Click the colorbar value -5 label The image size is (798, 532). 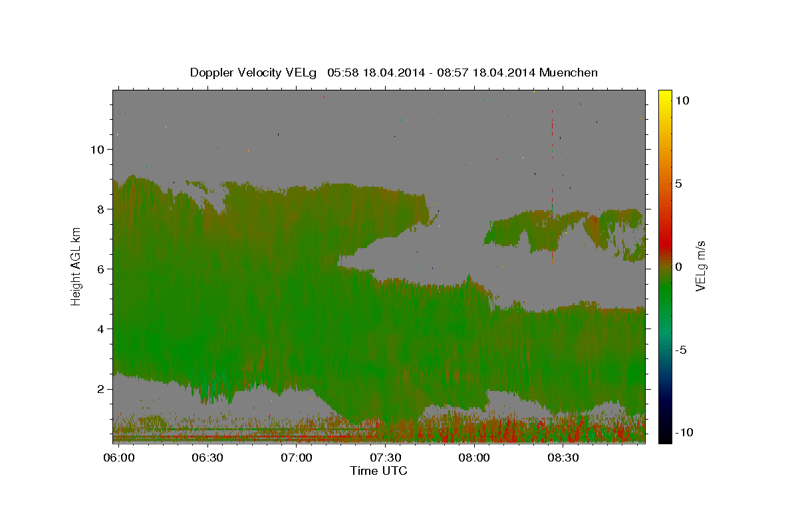(682, 350)
